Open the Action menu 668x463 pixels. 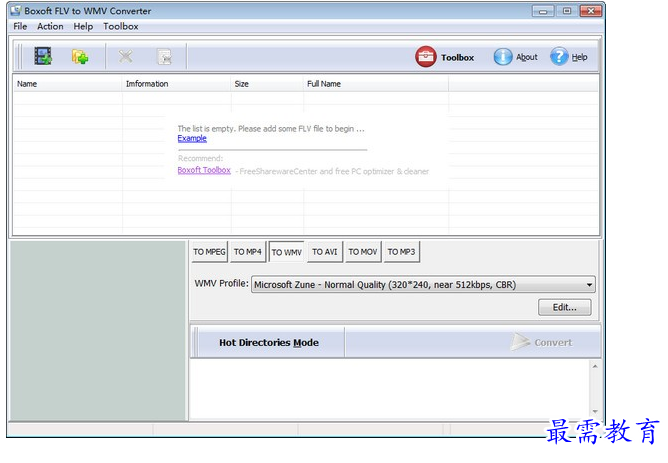click(x=50, y=26)
